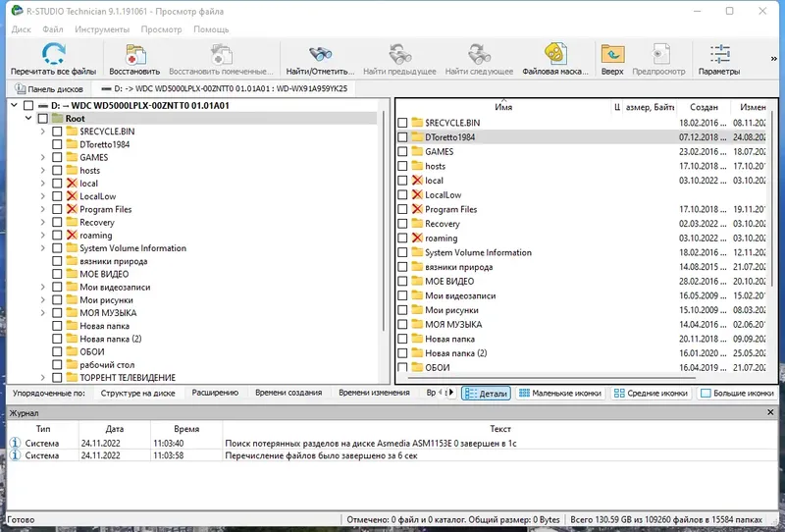This screenshot has height=532, width=785.
Task: Click info icon of 11:03:58 log entry
Action: 16,455
